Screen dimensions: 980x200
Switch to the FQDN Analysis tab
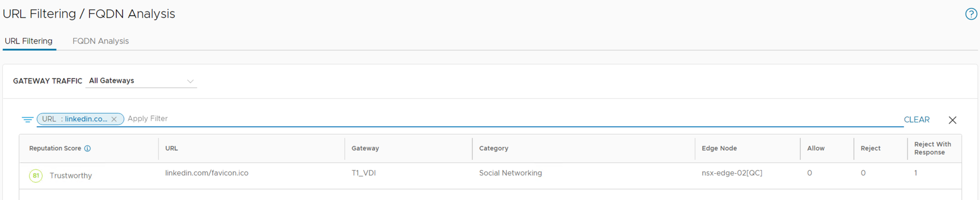(101, 41)
